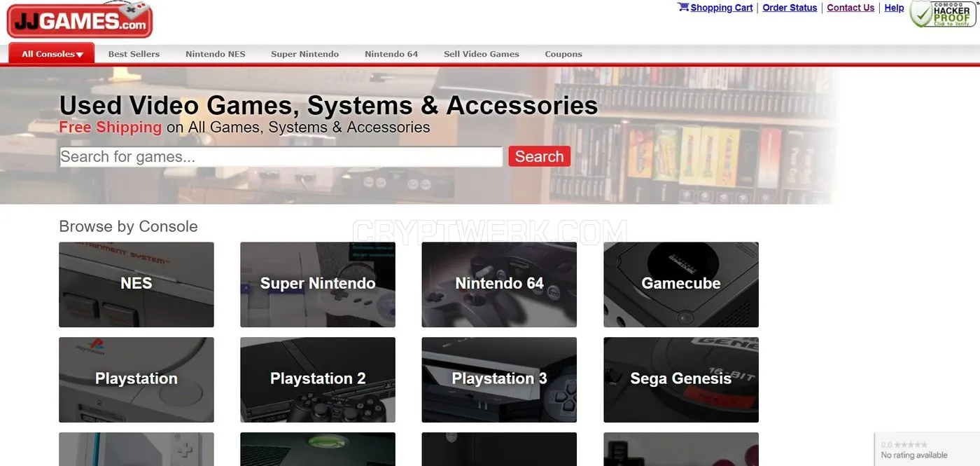Browse the NES console tile

pos(136,285)
